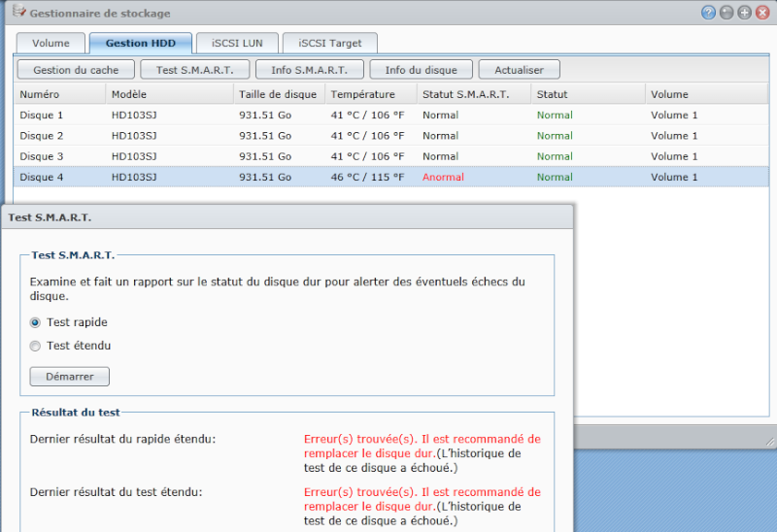Viewport: 777px width, 532px height.
Task: Click 'Dernier résultat du test étendu:' label
Action: point(116,492)
